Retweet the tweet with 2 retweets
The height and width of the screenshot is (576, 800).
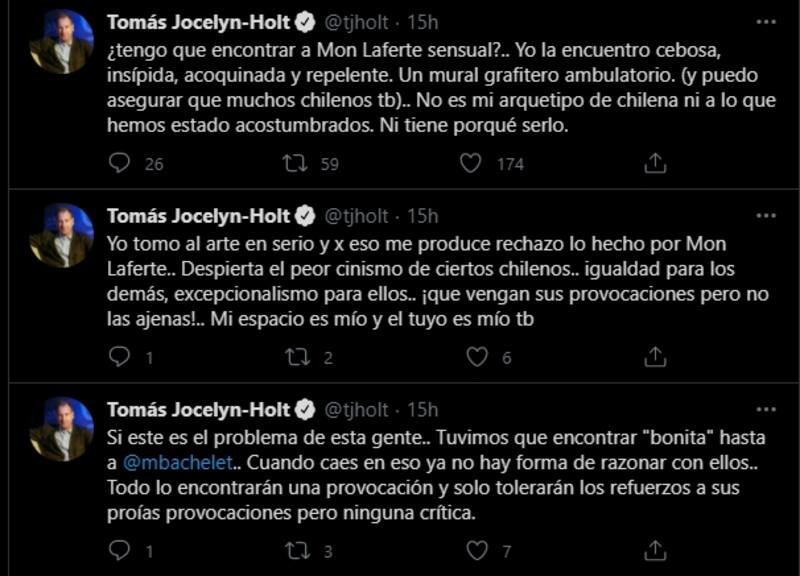296,357
